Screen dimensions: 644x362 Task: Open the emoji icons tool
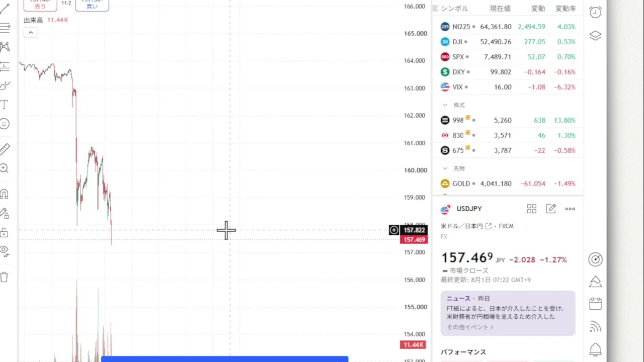pos(5,124)
